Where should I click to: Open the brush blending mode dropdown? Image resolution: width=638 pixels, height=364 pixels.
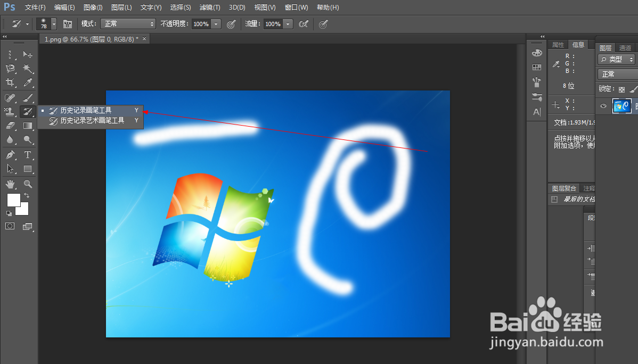(x=128, y=24)
